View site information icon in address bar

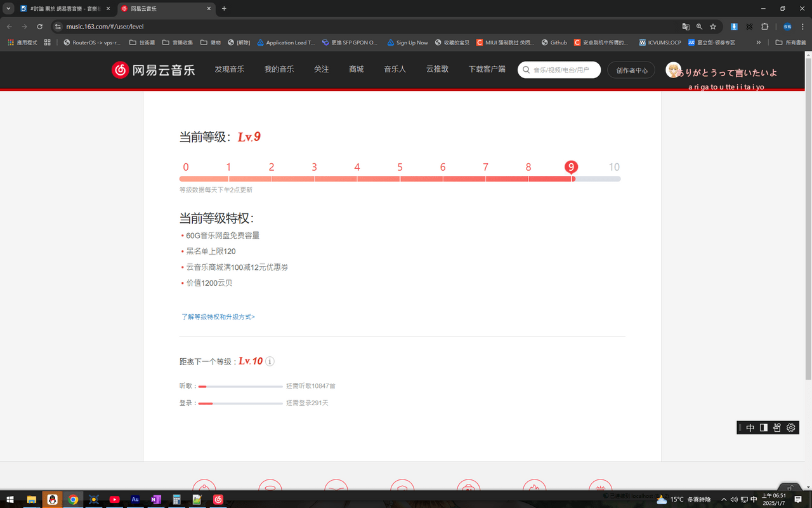58,27
